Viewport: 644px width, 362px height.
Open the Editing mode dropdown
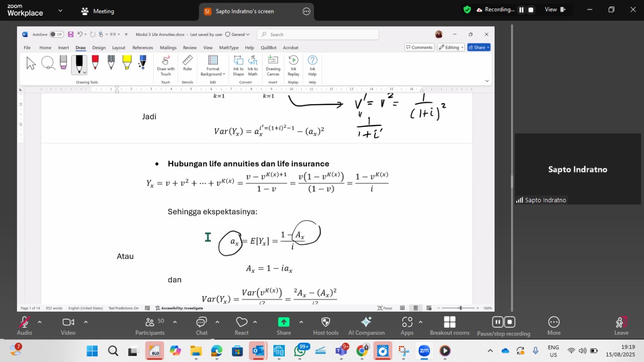tap(450, 47)
